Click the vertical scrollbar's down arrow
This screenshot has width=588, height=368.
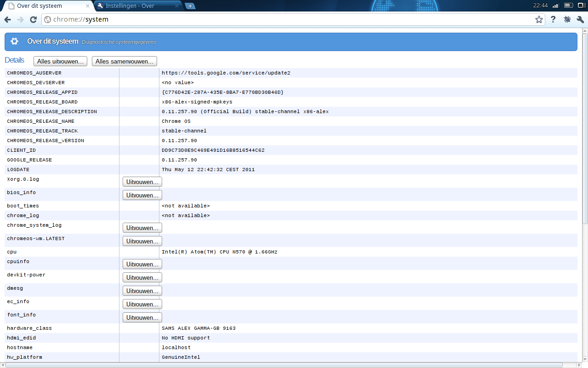(584, 358)
